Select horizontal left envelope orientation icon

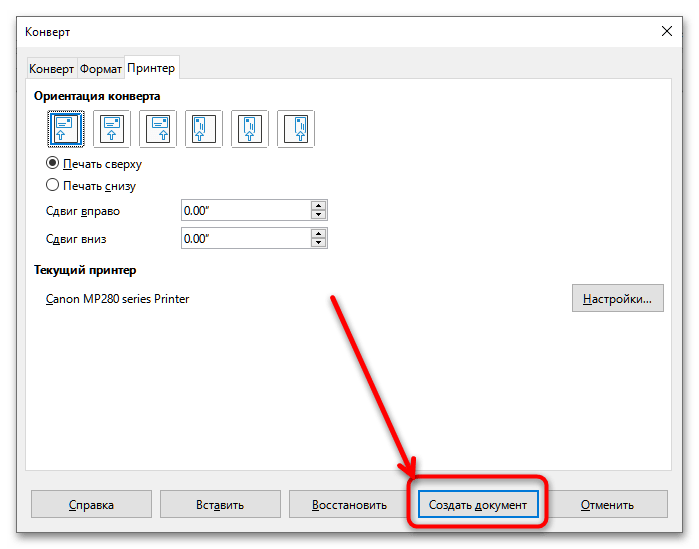[x=63, y=129]
